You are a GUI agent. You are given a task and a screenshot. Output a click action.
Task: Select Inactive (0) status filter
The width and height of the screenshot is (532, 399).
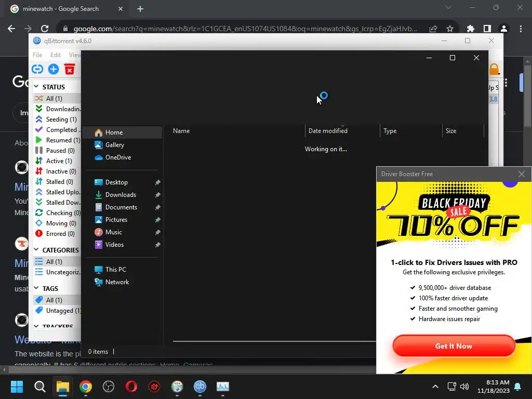pos(57,171)
